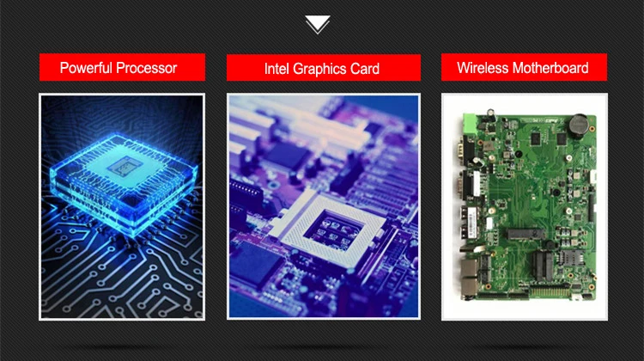The height and width of the screenshot is (361, 644).
Task: Open the purple circuit board socket image
Action: (323, 206)
